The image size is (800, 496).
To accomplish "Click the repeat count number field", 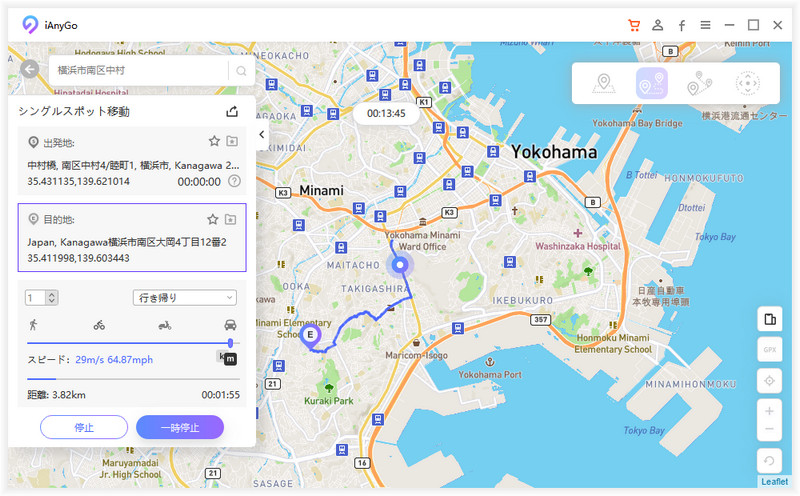I will coord(36,297).
